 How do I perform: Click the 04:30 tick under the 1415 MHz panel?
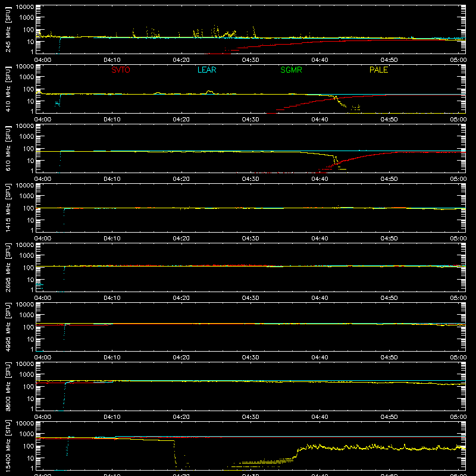point(250,239)
